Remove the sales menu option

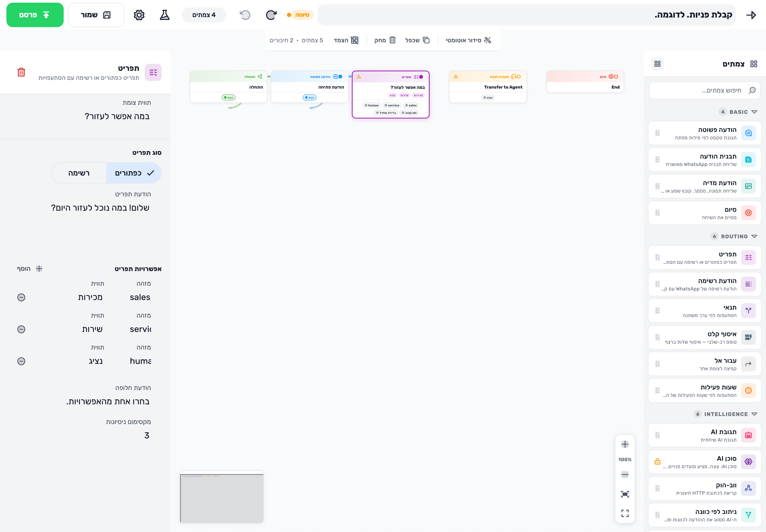point(21,297)
